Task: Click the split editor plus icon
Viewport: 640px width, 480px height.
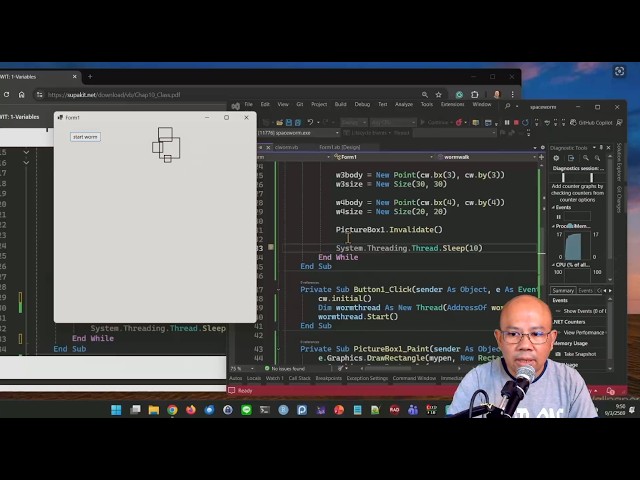Action: (x=541, y=157)
